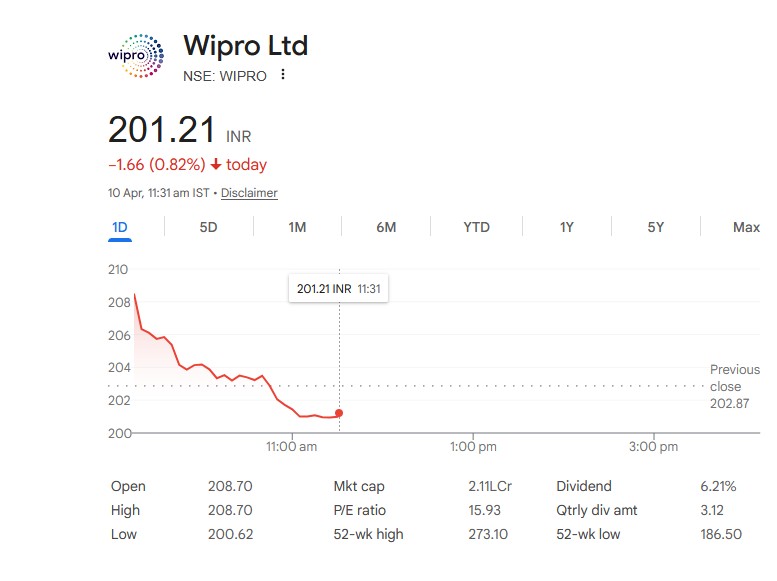Select the 1D chart range tab
Viewport: 777px width, 581px height.
tap(120, 228)
